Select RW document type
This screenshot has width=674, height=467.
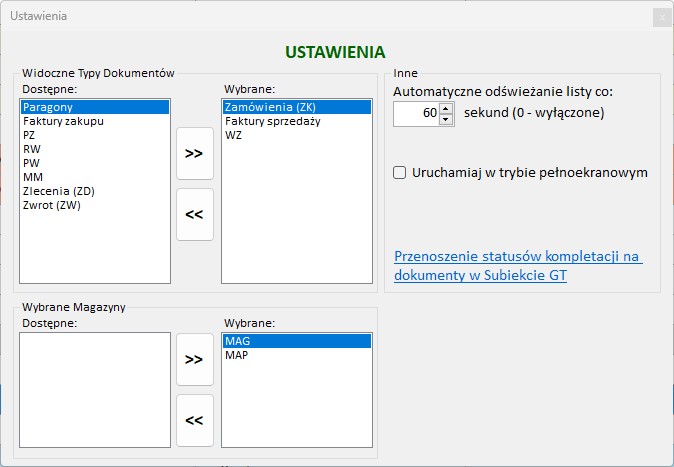32,149
